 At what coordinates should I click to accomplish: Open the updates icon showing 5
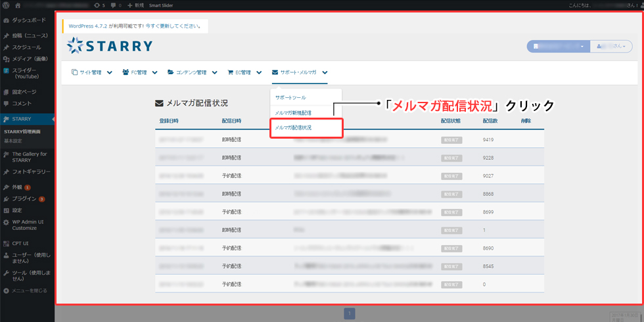tap(99, 5)
